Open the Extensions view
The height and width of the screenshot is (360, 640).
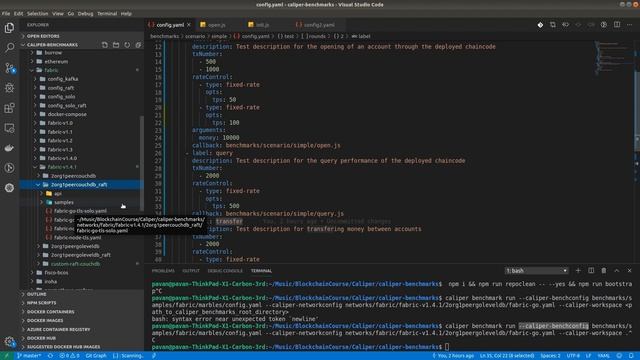pyautogui.click(x=9, y=108)
